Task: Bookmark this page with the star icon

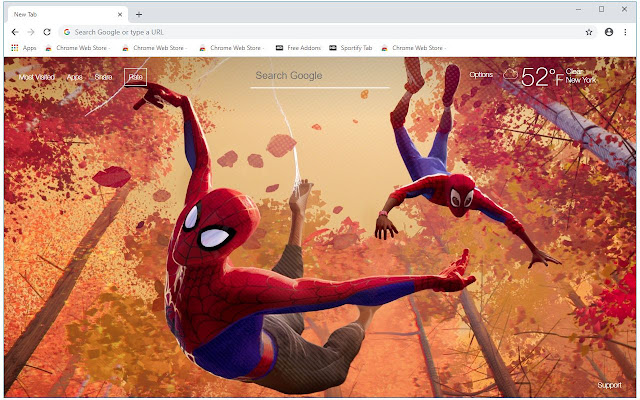Action: [589, 32]
